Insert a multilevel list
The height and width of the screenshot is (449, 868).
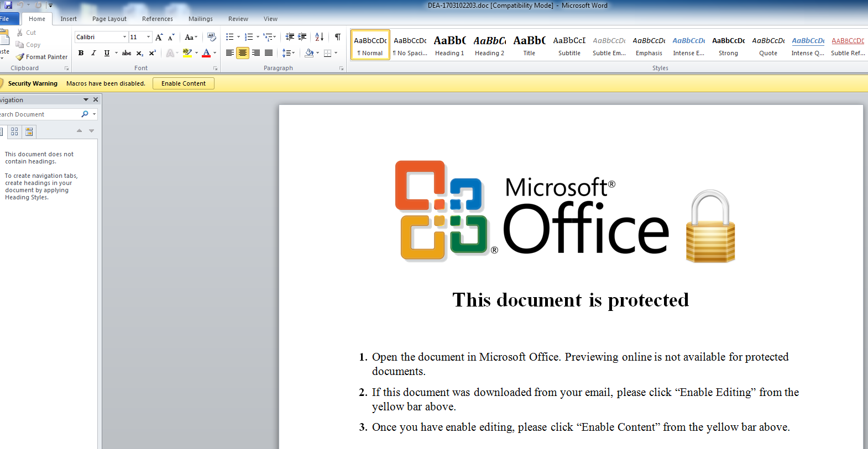[x=268, y=37]
